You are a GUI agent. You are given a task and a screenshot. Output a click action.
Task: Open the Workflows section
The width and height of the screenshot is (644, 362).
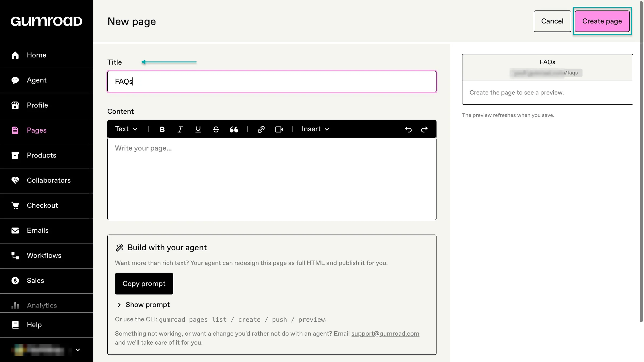click(46, 255)
